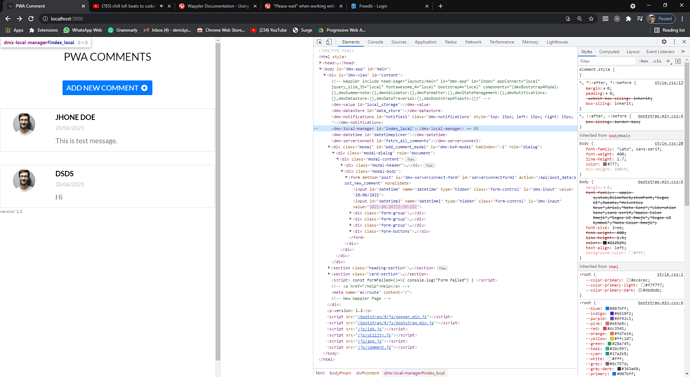This screenshot has width=690, height=377.
Task: Toggle the .cls class editor
Action: [x=657, y=61]
